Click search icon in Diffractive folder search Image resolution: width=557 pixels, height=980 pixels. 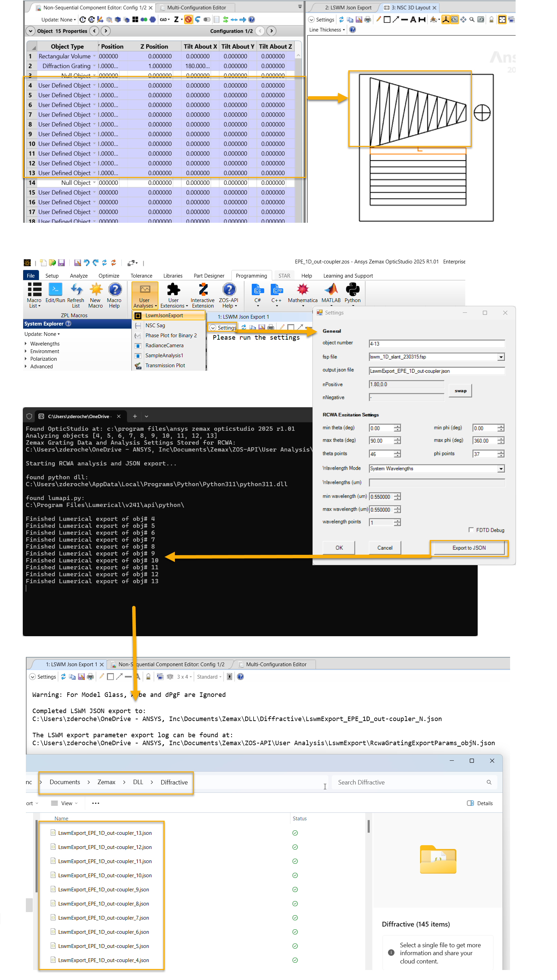(489, 782)
